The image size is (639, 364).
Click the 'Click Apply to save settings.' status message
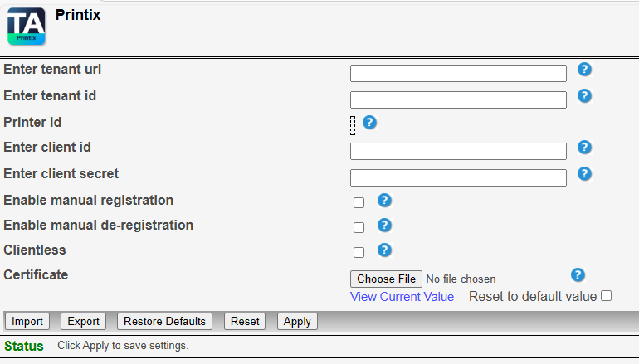123,346
